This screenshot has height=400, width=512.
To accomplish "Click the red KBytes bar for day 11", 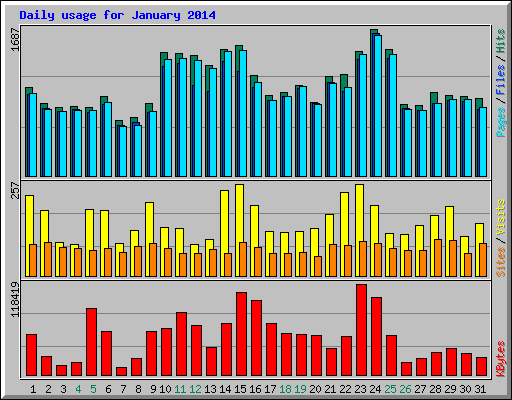I will pyautogui.click(x=181, y=344).
